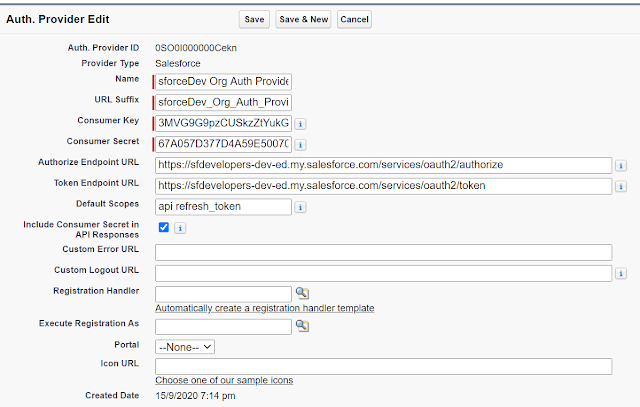
Task: Open info icon beside the consumer secret checkbox
Action: point(180,228)
